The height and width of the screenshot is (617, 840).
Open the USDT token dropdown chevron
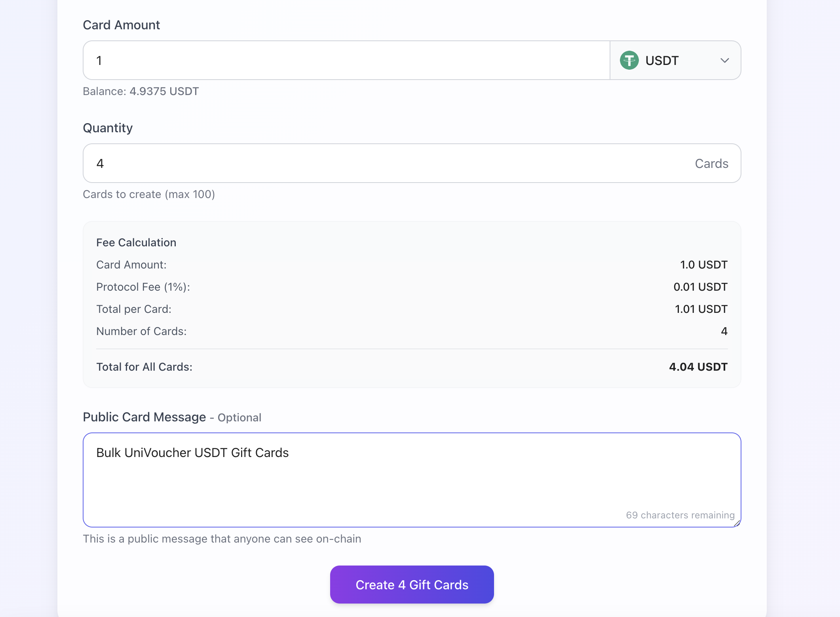click(724, 61)
